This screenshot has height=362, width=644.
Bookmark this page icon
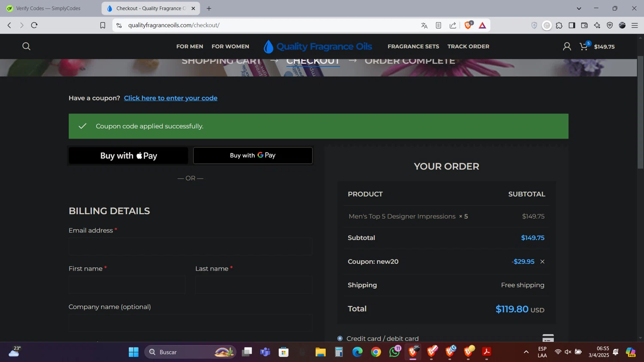[103, 25]
